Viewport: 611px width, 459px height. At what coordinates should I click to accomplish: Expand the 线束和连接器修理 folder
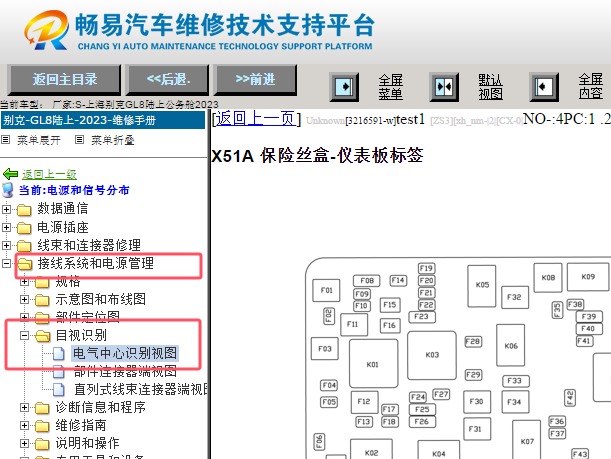coord(6,245)
